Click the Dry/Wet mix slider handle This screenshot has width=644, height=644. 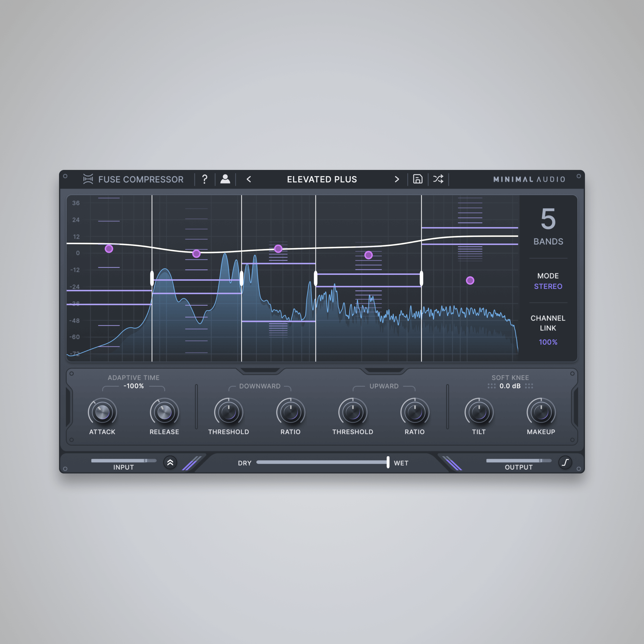coord(388,462)
